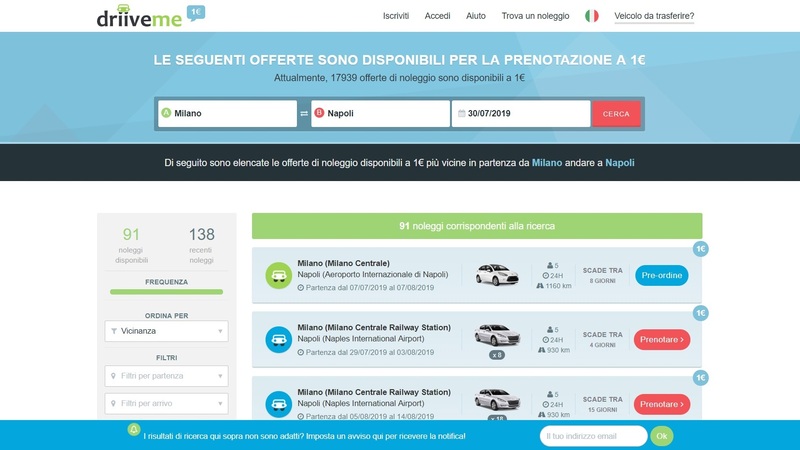This screenshot has height=450, width=800.
Task: Click the Pre-ordine button
Action: (662, 276)
